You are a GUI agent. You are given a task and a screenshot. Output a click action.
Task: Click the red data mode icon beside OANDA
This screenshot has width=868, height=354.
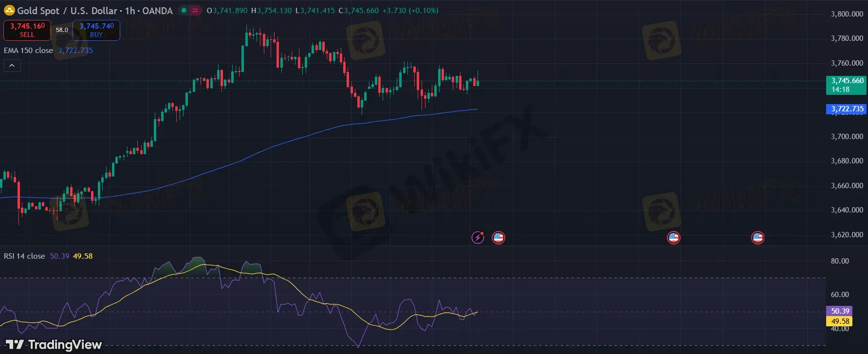click(196, 10)
